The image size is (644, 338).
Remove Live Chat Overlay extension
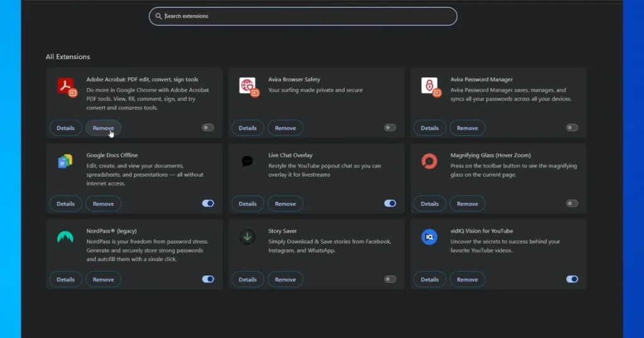[x=285, y=204]
